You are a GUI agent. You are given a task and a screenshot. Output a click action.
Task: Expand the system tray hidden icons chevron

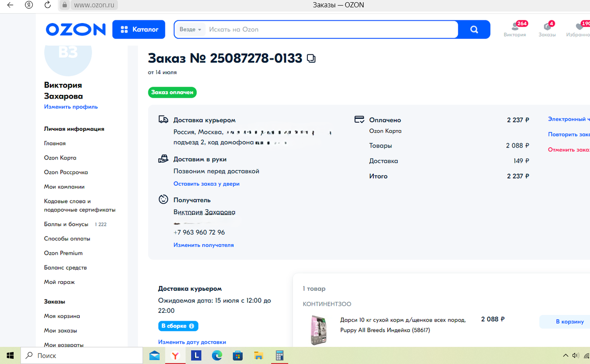tap(566, 355)
